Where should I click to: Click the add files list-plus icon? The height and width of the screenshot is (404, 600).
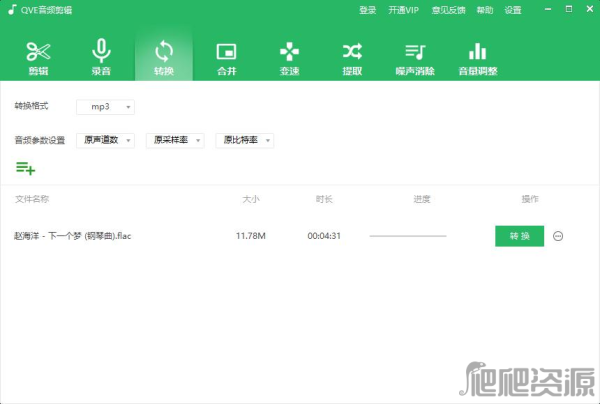click(25, 168)
